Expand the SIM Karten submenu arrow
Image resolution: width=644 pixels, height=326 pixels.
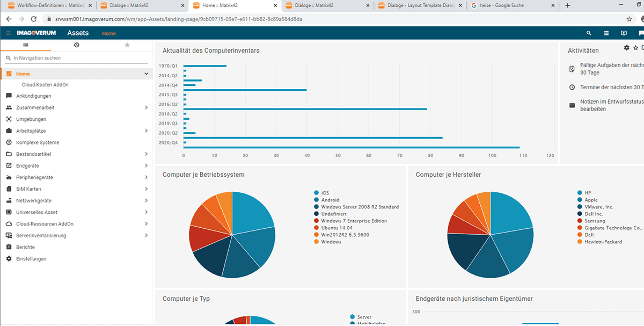click(146, 189)
